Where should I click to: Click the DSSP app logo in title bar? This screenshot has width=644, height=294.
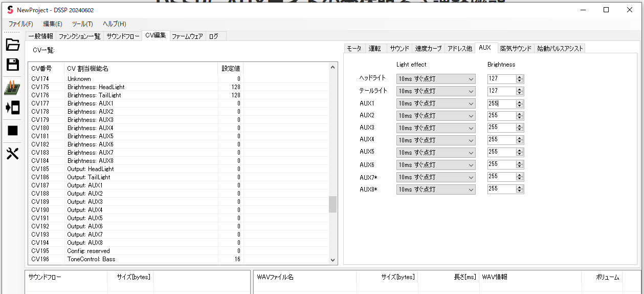click(x=10, y=10)
